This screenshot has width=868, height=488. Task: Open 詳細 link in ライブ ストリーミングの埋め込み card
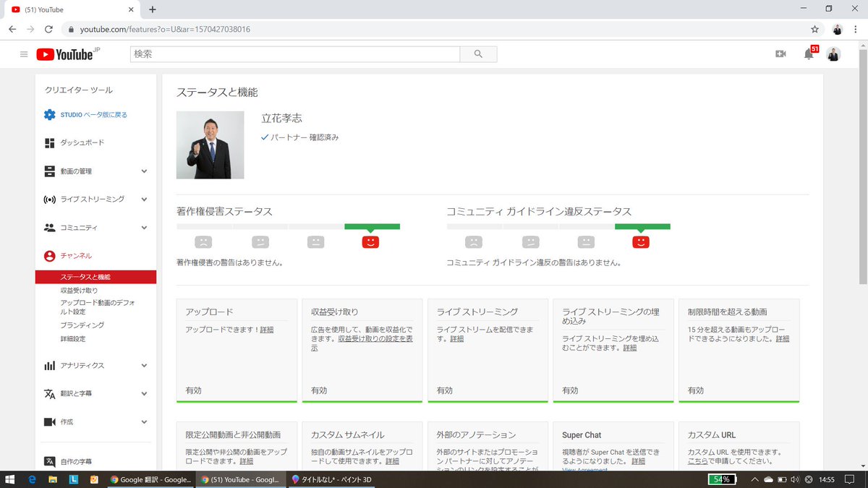click(630, 348)
